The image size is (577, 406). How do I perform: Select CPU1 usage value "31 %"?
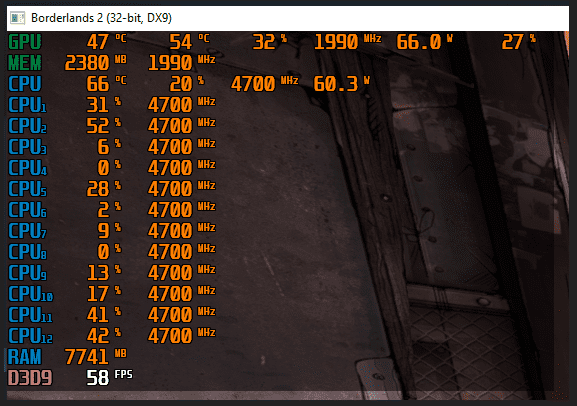point(104,105)
